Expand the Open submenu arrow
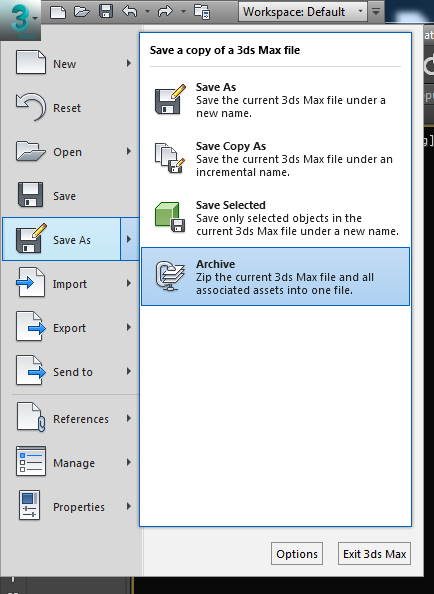The image size is (434, 594). 129,152
